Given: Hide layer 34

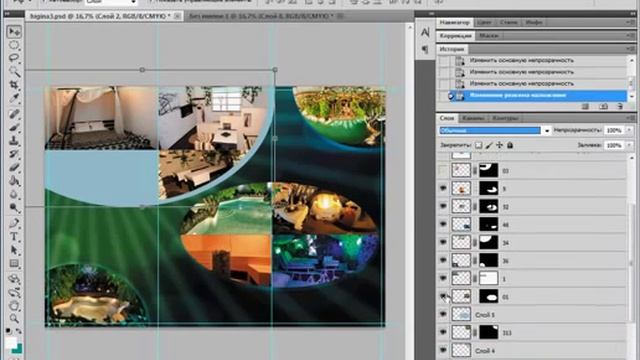Looking at the screenshot, I should (x=443, y=242).
